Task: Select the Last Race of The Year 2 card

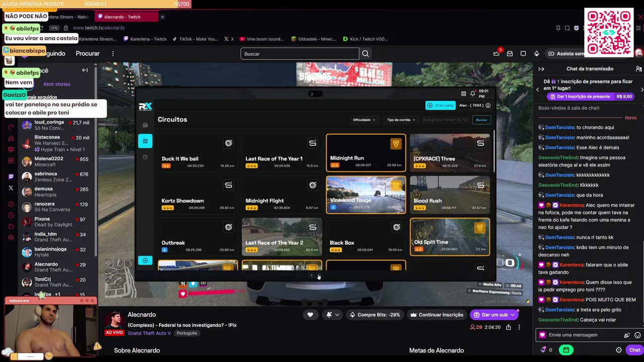Action: (x=282, y=237)
